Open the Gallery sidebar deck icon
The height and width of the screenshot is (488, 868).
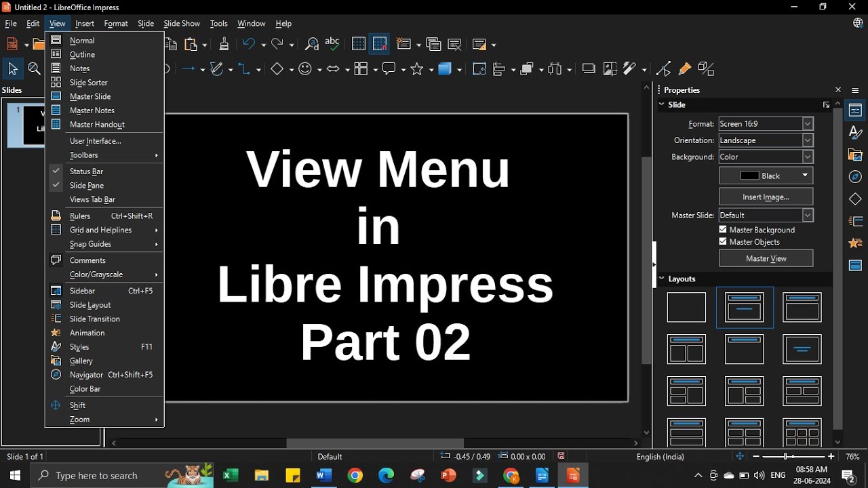856,155
